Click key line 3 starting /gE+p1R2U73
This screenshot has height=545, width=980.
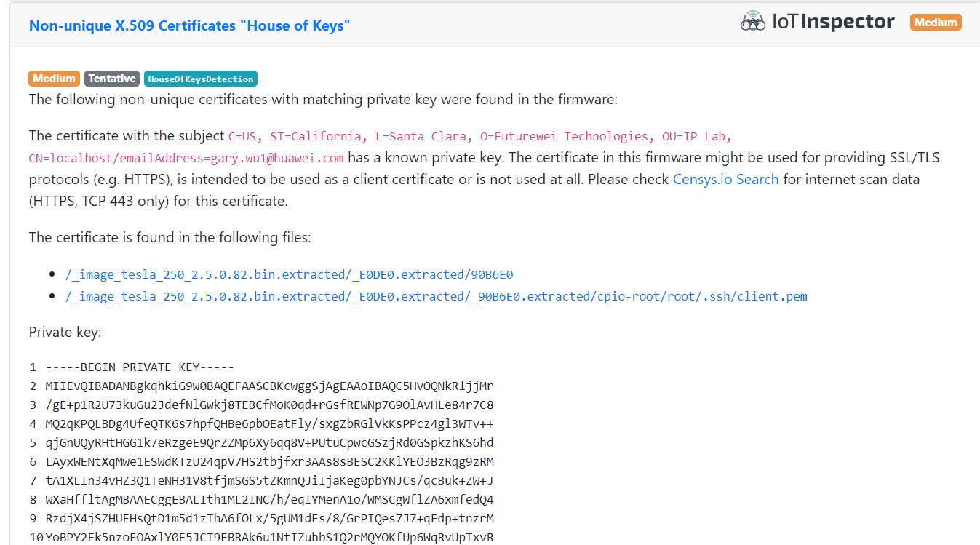pos(269,405)
